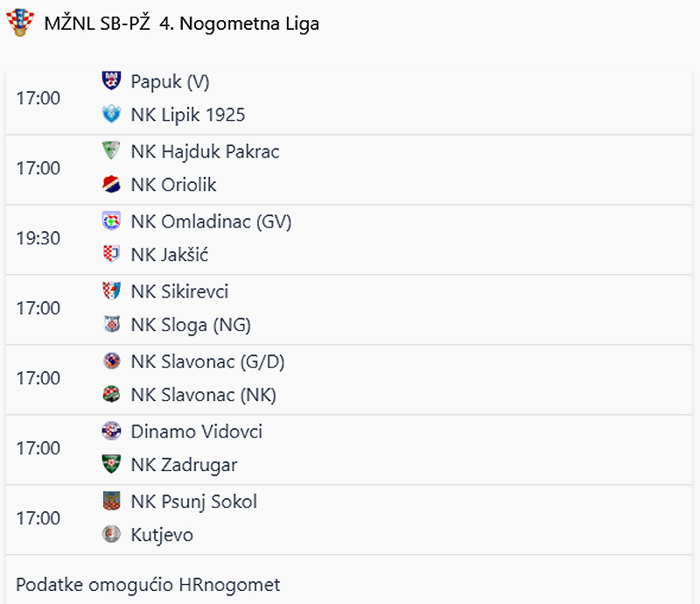Click the NK Jakšić checkered crest
Image resolution: width=700 pixels, height=604 pixels.
111,254
